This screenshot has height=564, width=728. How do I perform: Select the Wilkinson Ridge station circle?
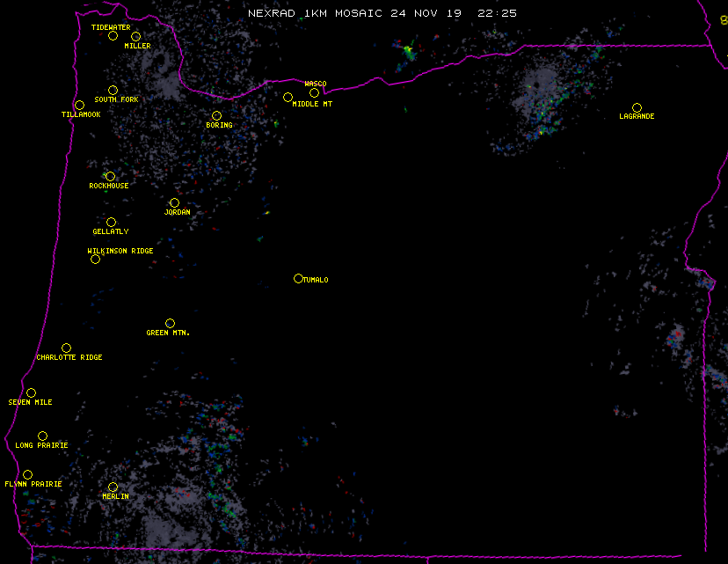pyautogui.click(x=95, y=259)
